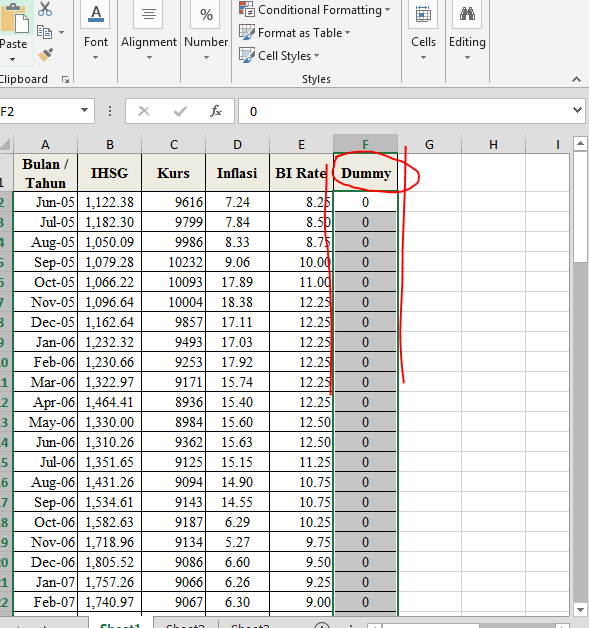Click the Conditional Formatting icon
The height and width of the screenshot is (628, 589).
coord(247,10)
